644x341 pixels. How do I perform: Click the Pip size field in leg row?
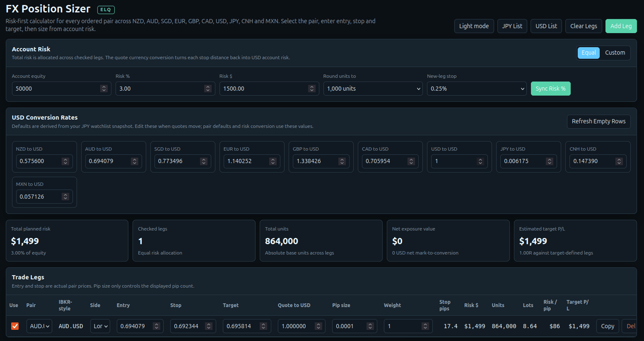355,326
